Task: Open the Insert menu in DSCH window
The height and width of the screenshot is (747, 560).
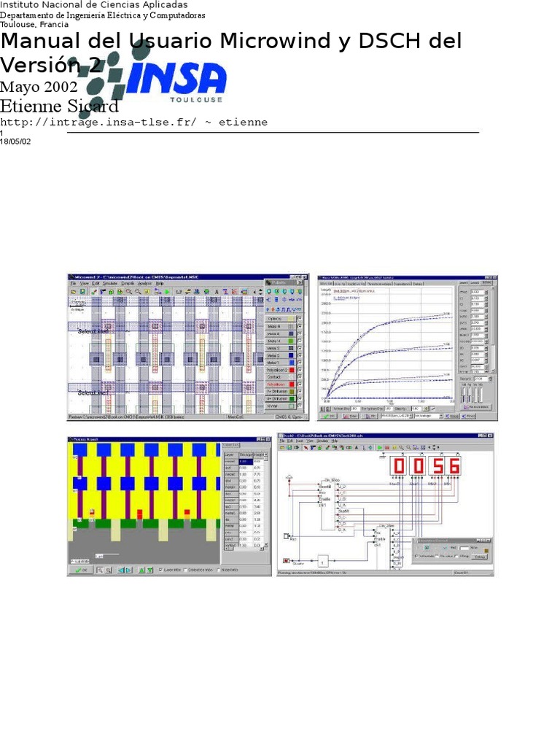Action: (x=300, y=441)
